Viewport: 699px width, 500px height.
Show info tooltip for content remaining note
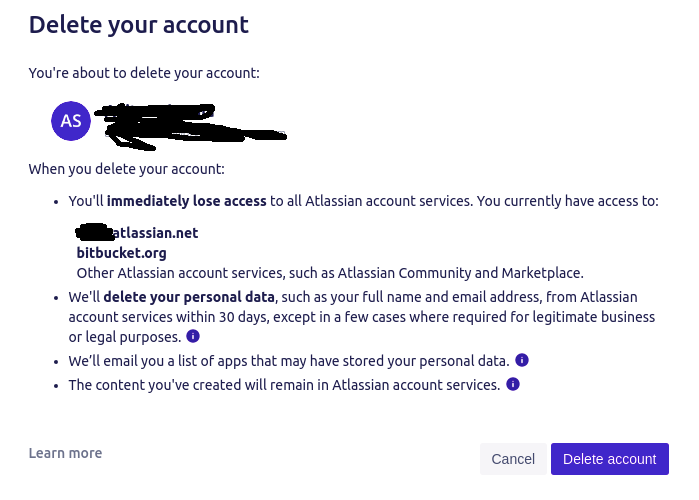coord(513,384)
